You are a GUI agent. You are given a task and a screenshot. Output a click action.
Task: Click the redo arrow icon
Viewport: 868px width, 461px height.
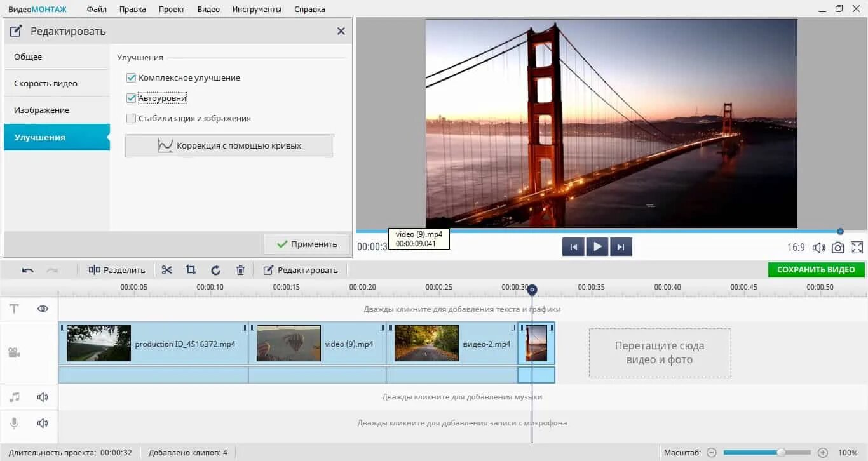[x=52, y=270]
